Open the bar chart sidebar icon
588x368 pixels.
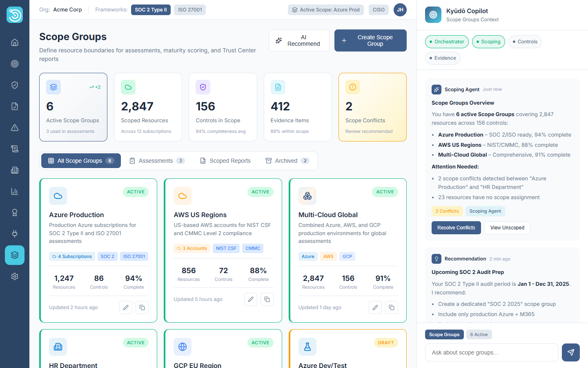tap(15, 191)
